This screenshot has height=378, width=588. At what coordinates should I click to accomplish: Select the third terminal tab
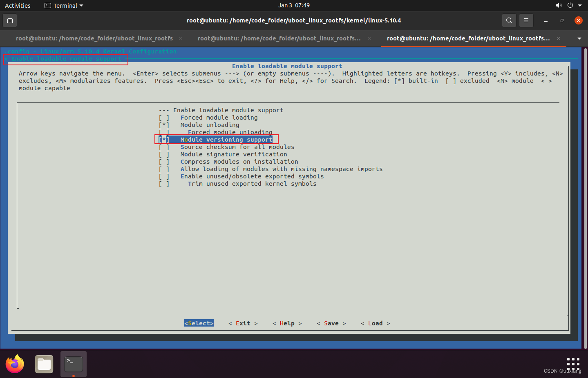[x=468, y=38]
